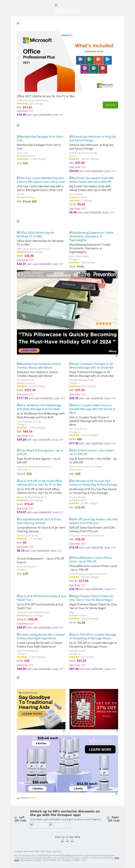Click the middle social media icon in footer

click(67, 841)
